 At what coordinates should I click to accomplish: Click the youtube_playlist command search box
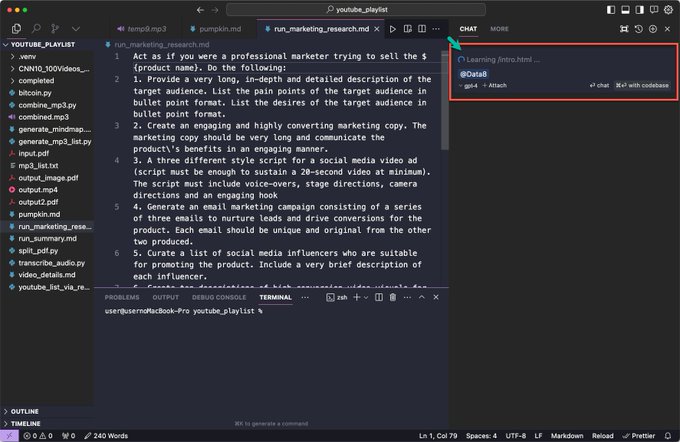click(x=356, y=10)
